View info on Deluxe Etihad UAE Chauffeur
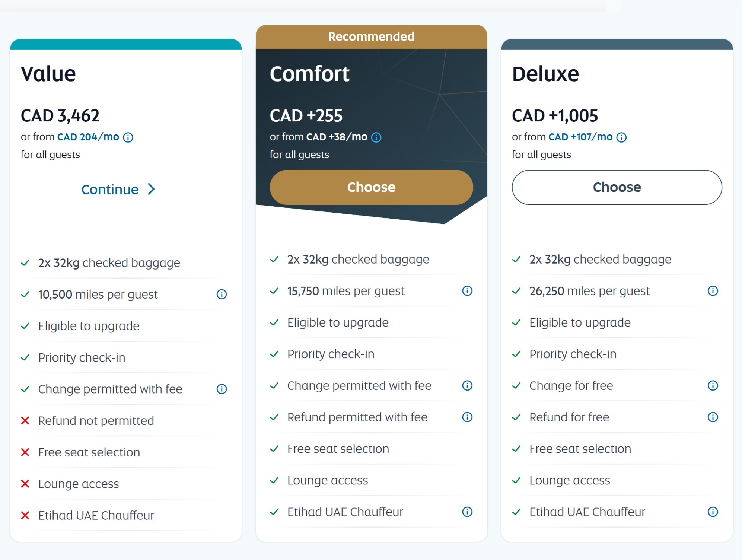The width and height of the screenshot is (742, 560). (713, 512)
